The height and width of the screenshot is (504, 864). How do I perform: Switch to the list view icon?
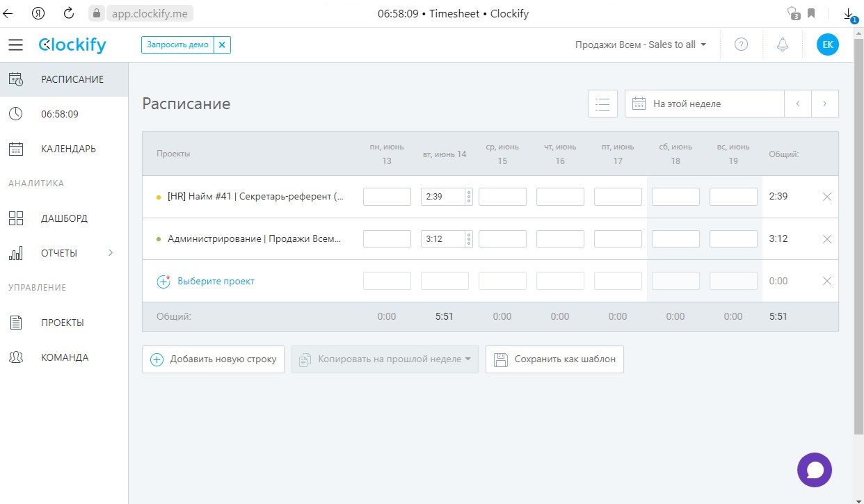click(602, 104)
